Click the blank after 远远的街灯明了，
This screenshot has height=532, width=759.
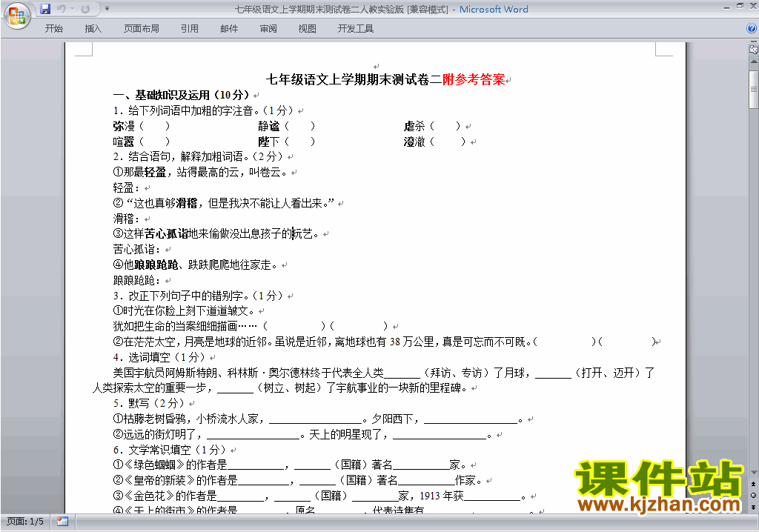point(253,435)
